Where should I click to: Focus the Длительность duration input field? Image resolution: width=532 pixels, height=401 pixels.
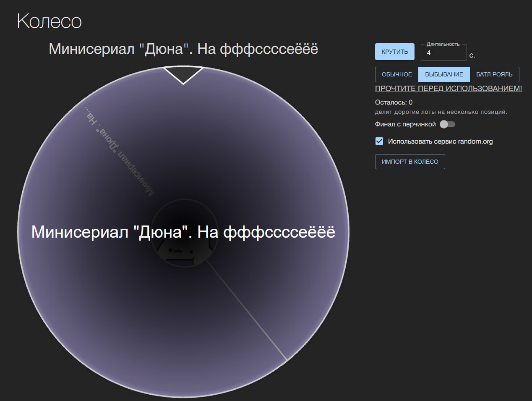443,52
